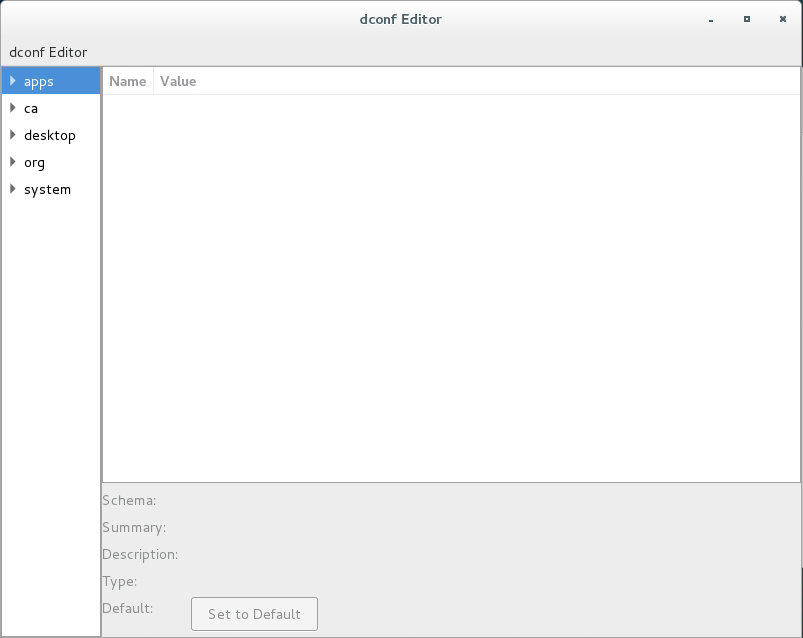803x638 pixels.
Task: Expand the desktop node disclosure triangle
Action: click(x=13, y=135)
